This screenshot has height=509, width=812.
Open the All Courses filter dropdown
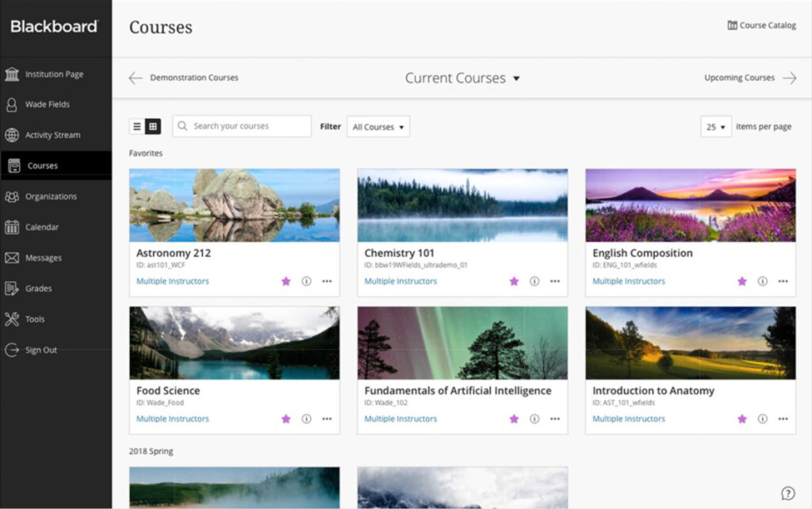[x=378, y=127]
